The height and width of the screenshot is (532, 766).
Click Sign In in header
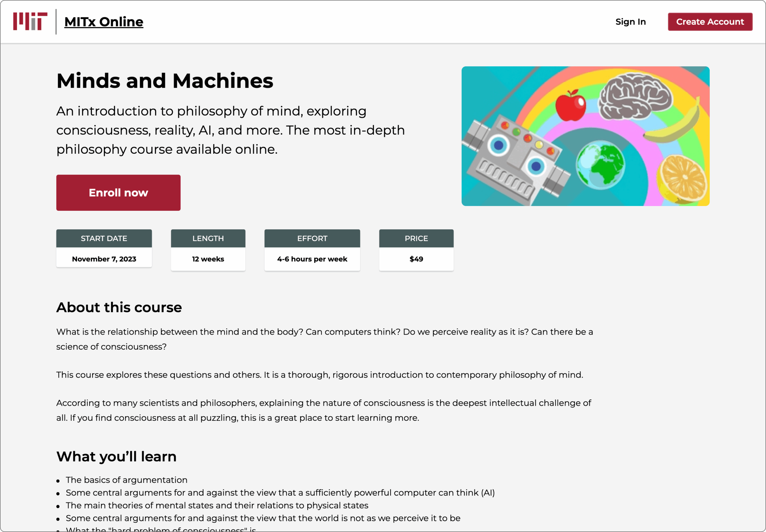630,22
